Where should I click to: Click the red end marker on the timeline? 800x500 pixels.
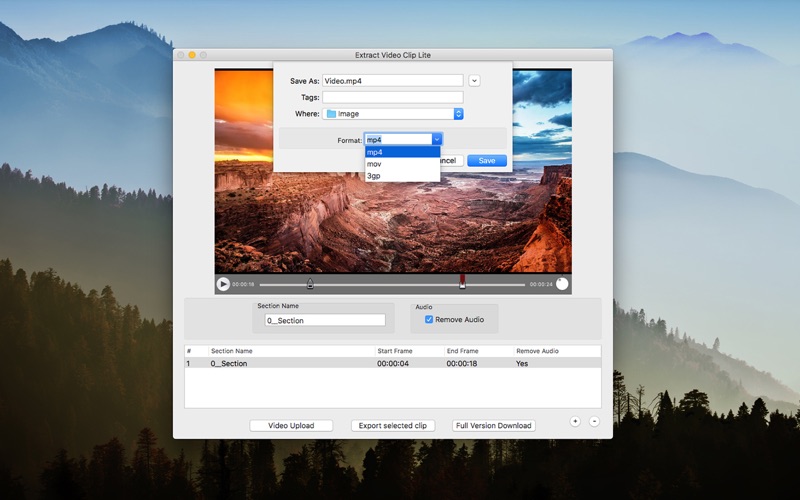[462, 282]
